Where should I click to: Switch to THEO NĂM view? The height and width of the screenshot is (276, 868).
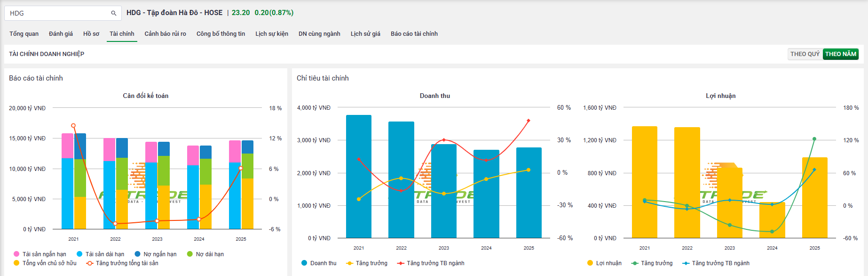click(841, 54)
